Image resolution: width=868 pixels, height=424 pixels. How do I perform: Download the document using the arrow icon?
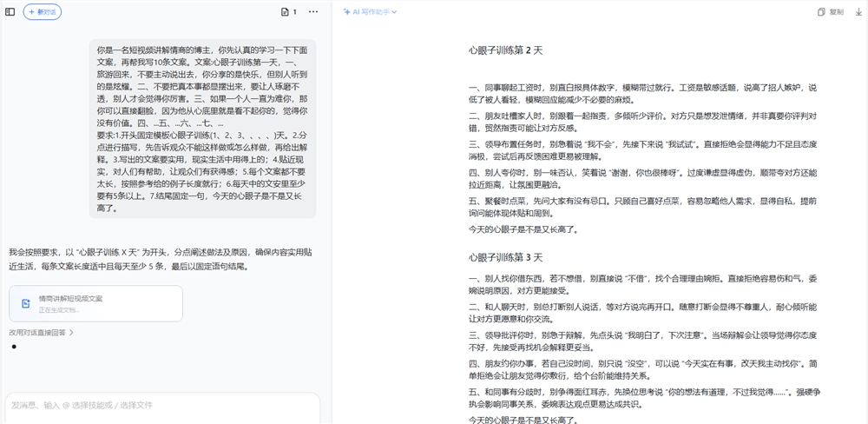tap(858, 12)
